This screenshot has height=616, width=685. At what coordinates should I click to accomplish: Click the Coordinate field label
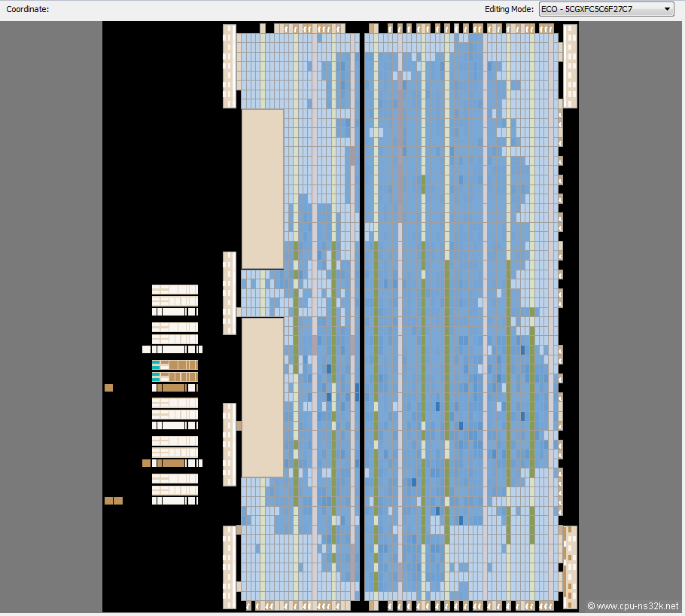point(28,9)
